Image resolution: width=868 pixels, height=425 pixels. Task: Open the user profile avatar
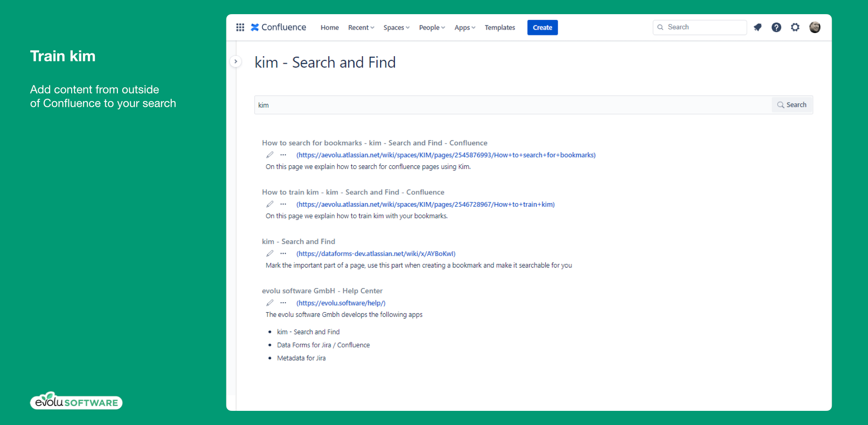[815, 27]
